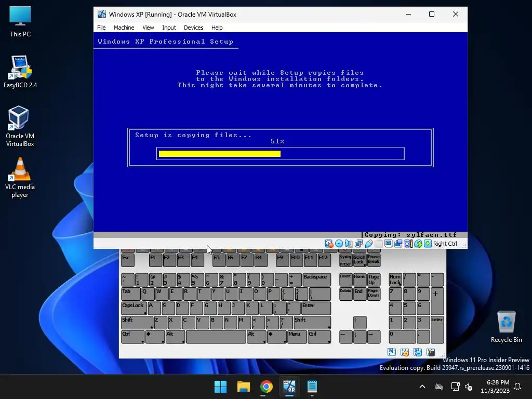Click the Backspace key on soft keyboard
The width and height of the screenshot is (532, 399).
316,280
